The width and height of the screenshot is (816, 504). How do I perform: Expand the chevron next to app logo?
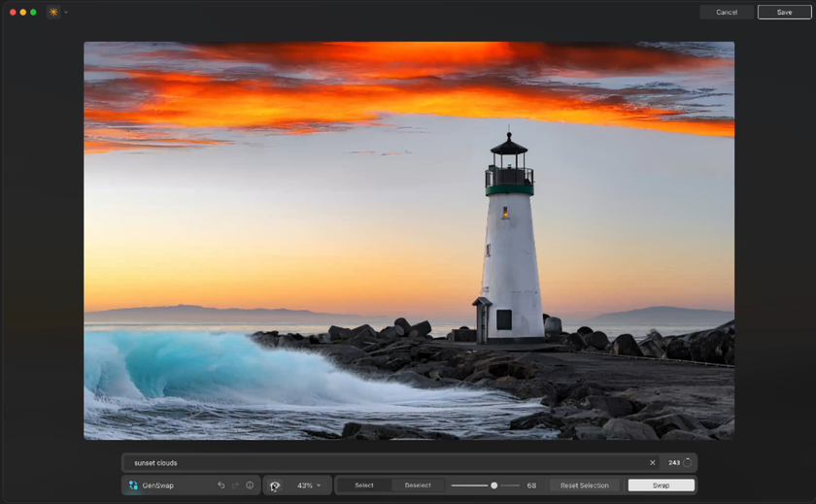(66, 13)
